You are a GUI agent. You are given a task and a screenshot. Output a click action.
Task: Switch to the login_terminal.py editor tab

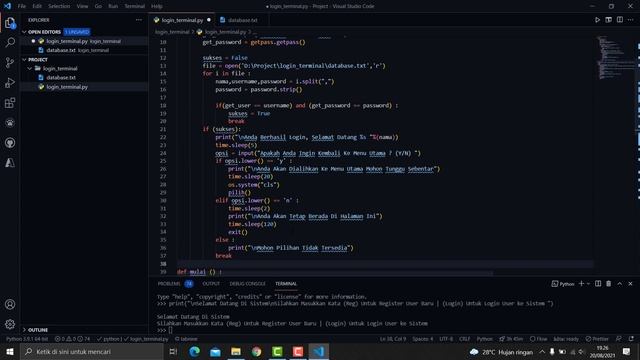point(182,20)
